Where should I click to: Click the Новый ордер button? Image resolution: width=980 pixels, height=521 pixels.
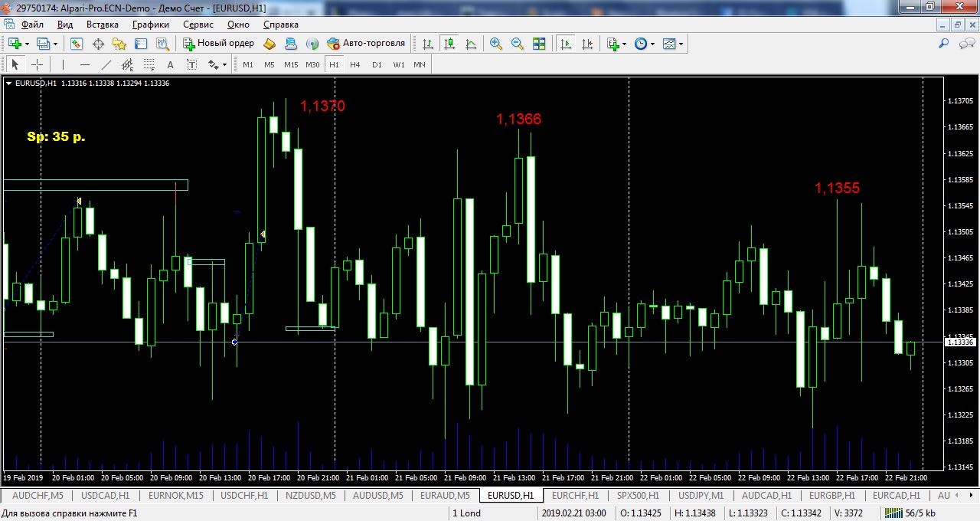(x=218, y=44)
